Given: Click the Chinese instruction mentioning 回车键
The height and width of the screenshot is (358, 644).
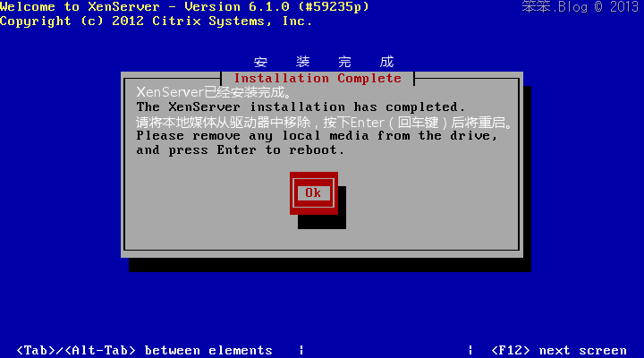Looking at the screenshot, I should [x=324, y=122].
